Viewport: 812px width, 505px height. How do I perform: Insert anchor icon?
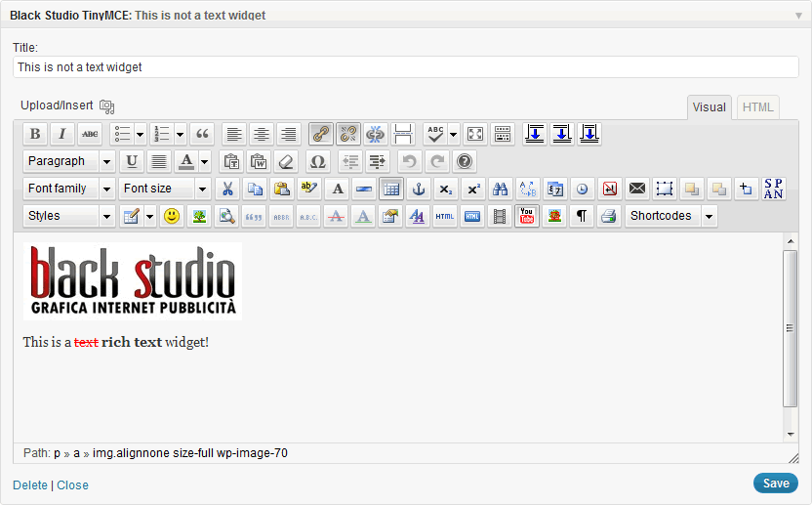tap(419, 189)
